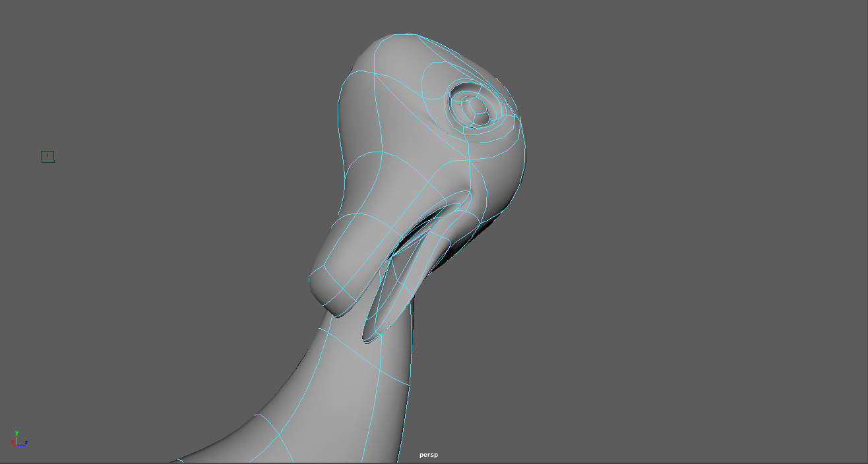Click the lower body at the viewport bottom

[317, 442]
